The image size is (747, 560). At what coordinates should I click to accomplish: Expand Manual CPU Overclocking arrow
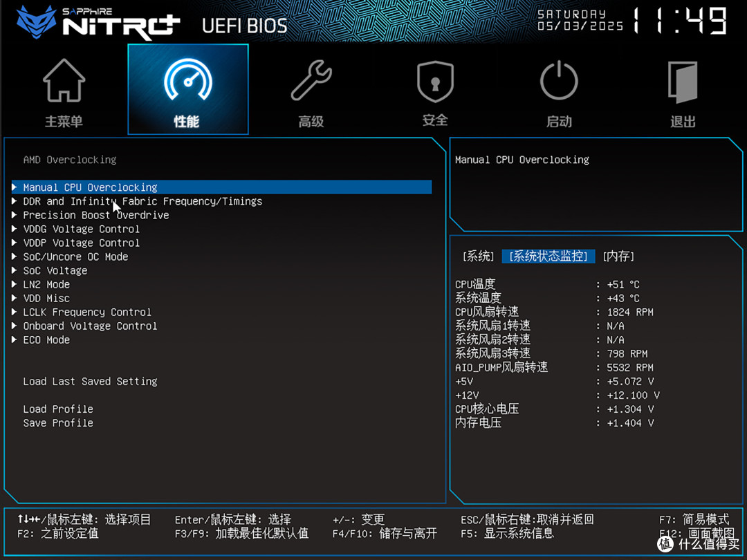15,187
